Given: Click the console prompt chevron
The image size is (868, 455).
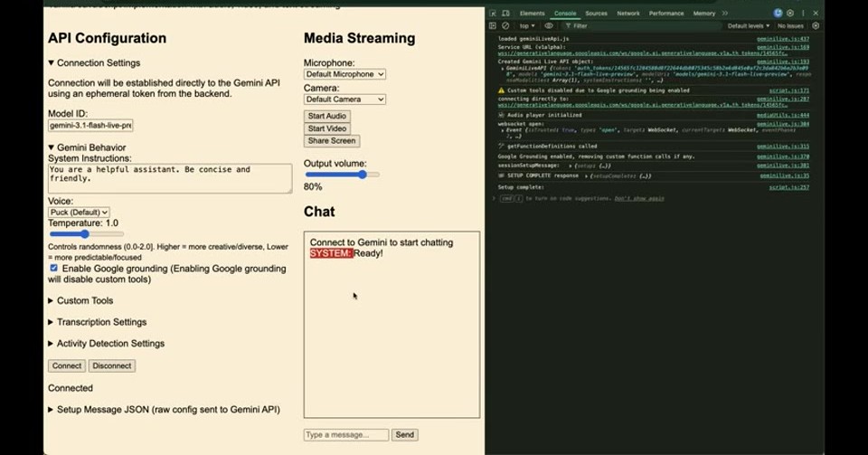Looking at the screenshot, I should [x=494, y=198].
